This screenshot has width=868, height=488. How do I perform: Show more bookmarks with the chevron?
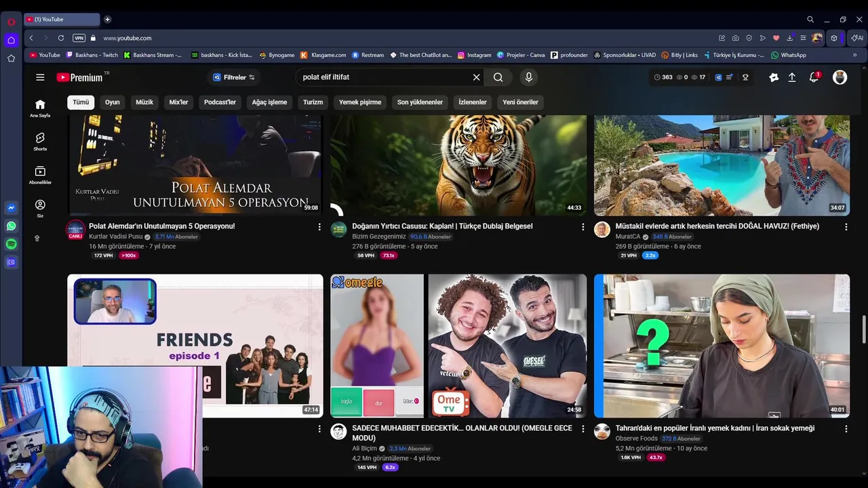[x=854, y=55]
